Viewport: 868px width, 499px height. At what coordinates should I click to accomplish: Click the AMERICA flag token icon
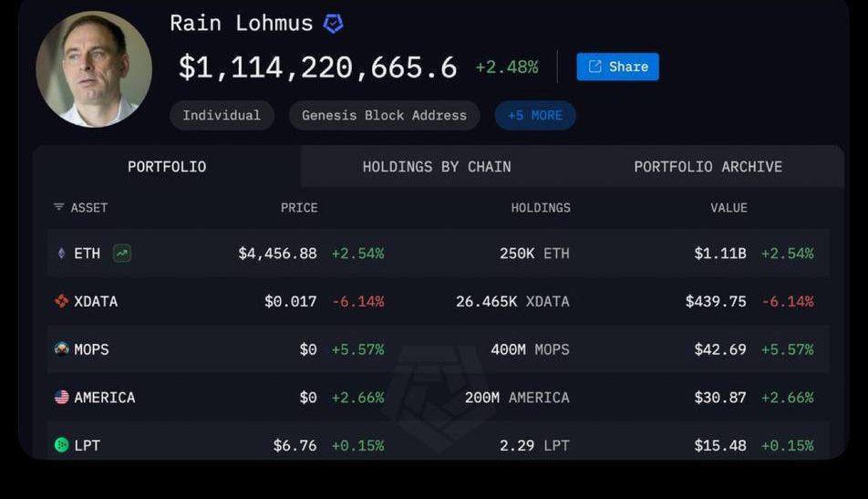62,397
